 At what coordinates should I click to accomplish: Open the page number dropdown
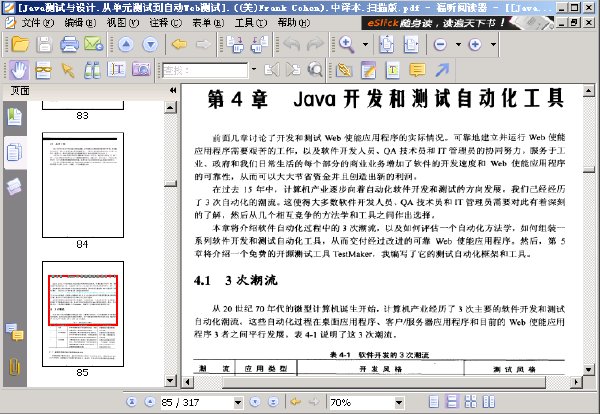coord(238,402)
